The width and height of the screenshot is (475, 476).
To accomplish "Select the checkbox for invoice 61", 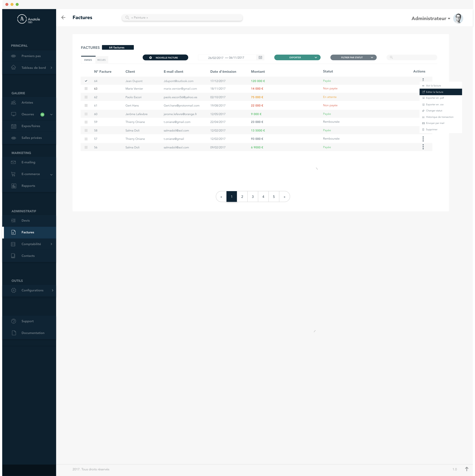I will click(86, 105).
